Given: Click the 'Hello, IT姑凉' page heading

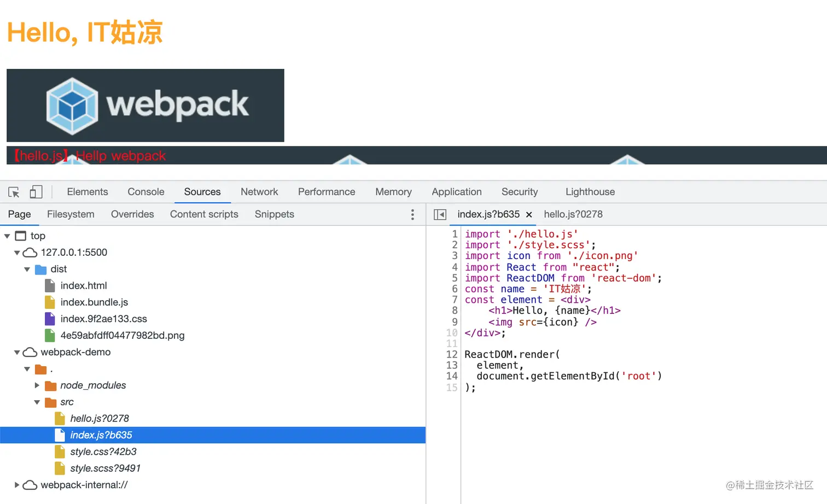Looking at the screenshot, I should (x=85, y=32).
